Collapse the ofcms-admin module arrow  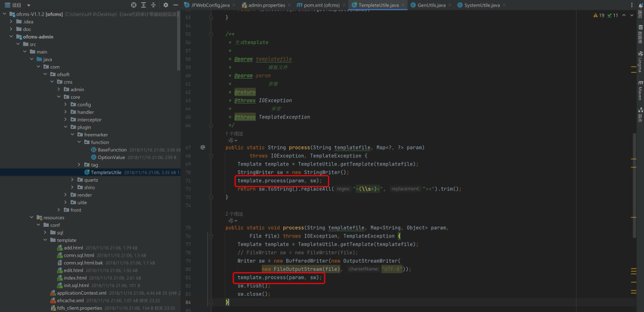click(11, 36)
